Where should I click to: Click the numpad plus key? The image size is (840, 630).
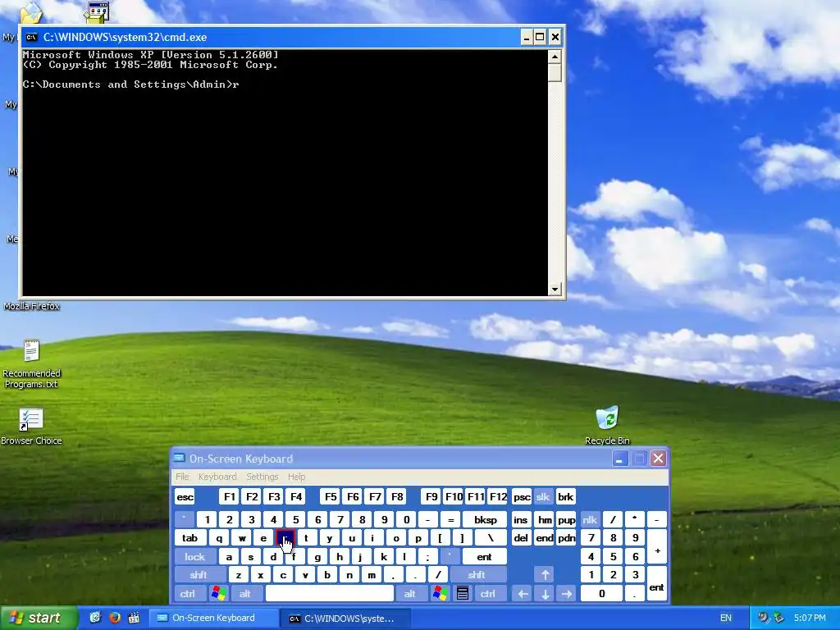pyautogui.click(x=657, y=547)
